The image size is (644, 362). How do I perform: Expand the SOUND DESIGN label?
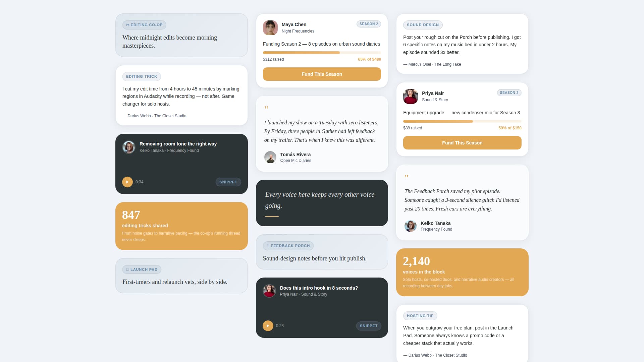423,24
